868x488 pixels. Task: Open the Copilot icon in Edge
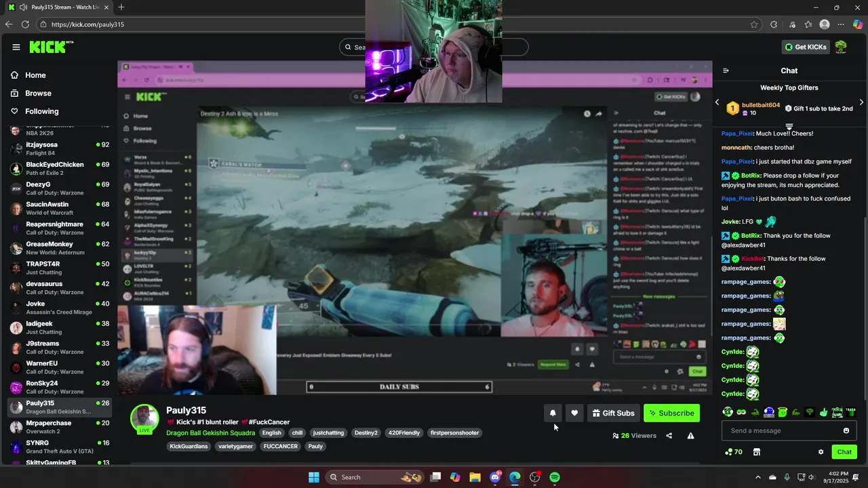[x=858, y=24]
